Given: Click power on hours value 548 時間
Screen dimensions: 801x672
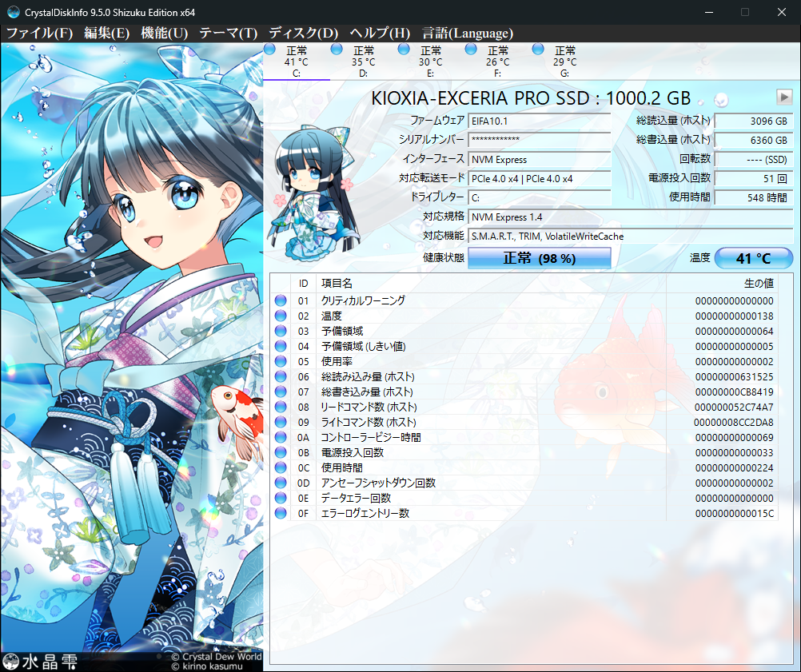Looking at the screenshot, I should pos(754,197).
